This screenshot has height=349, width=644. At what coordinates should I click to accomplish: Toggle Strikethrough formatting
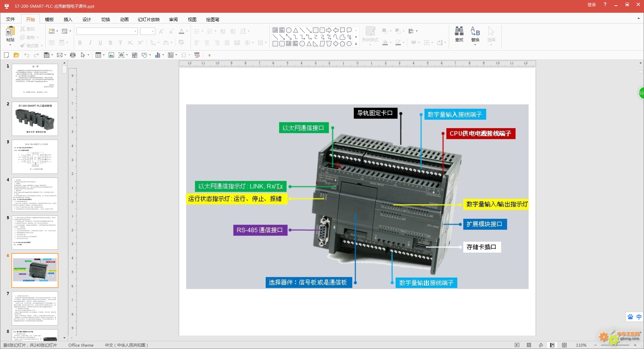coord(120,43)
